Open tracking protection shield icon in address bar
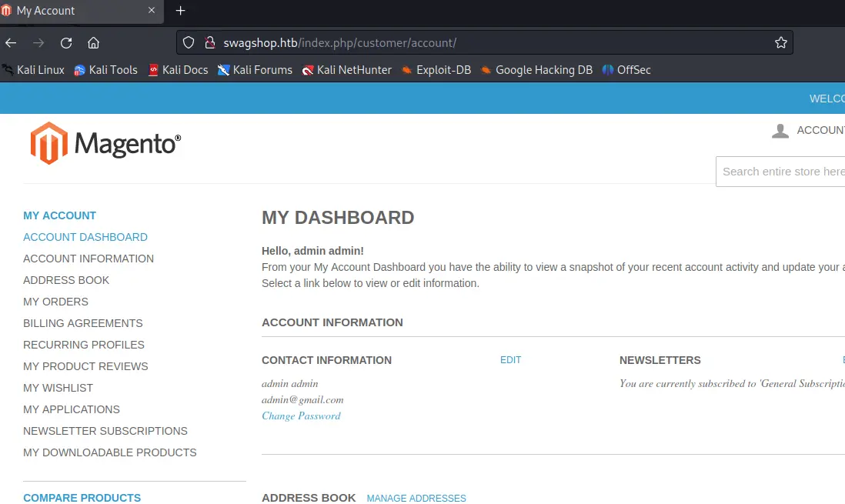Screen dimensions: 845x504 [188, 42]
